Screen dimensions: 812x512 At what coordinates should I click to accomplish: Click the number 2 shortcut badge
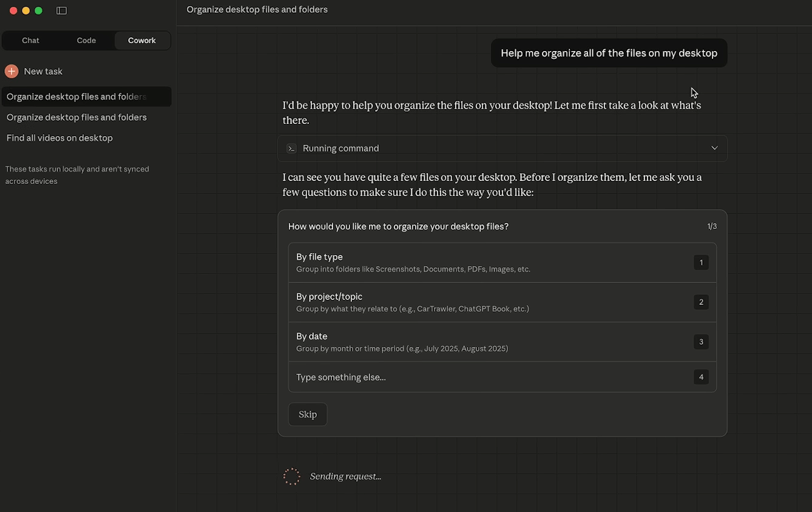pos(701,302)
